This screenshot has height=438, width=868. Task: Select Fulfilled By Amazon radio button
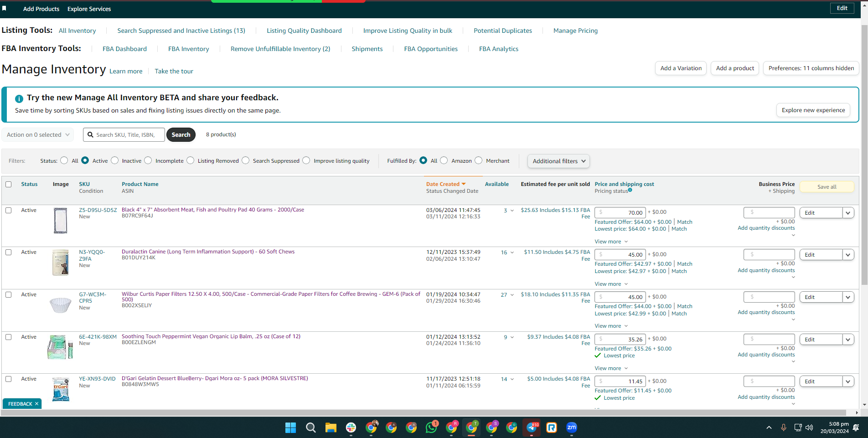444,160
